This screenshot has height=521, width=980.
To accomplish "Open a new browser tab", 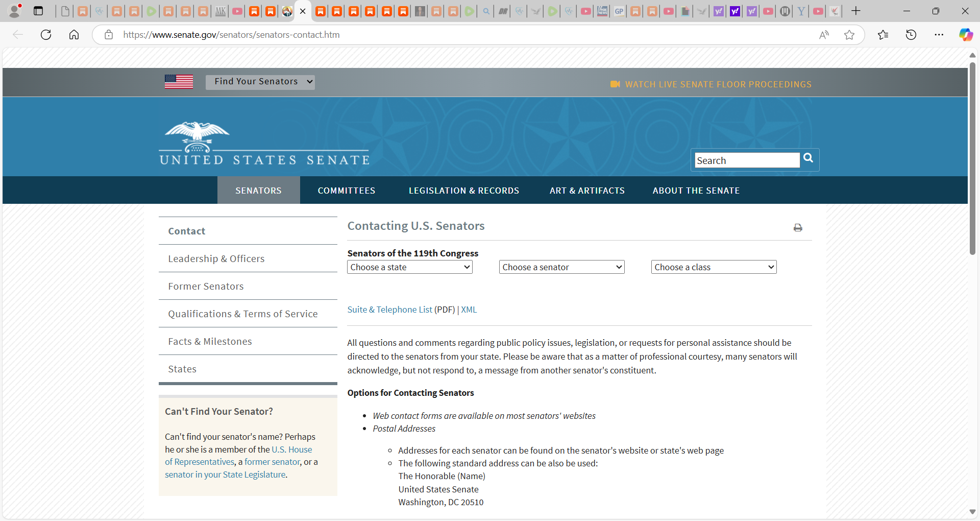I will (856, 11).
